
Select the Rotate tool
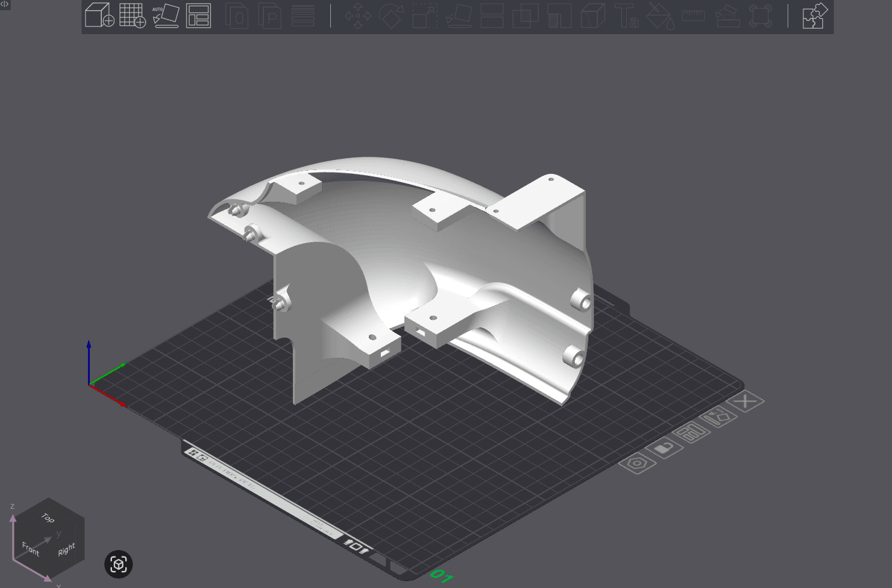point(391,16)
